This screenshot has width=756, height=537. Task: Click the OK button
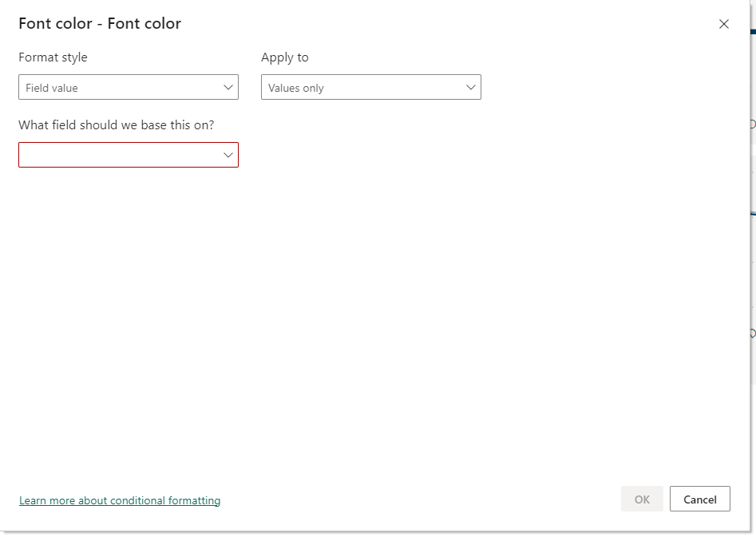click(x=642, y=499)
